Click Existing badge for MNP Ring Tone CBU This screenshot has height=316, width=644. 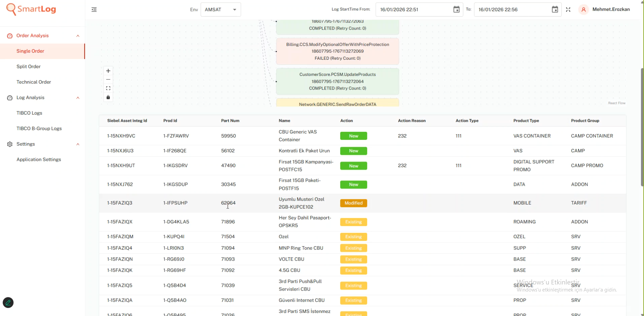[x=354, y=248]
